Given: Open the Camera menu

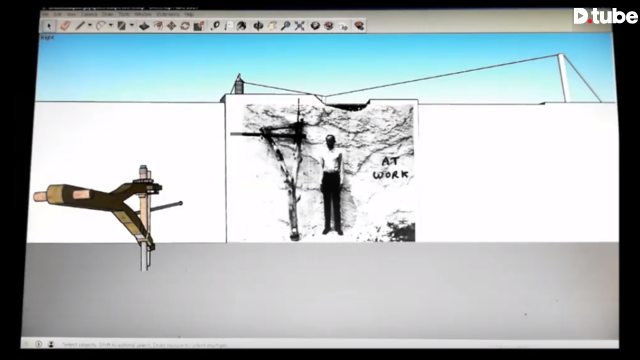Looking at the screenshot, I should pyautogui.click(x=89, y=14).
